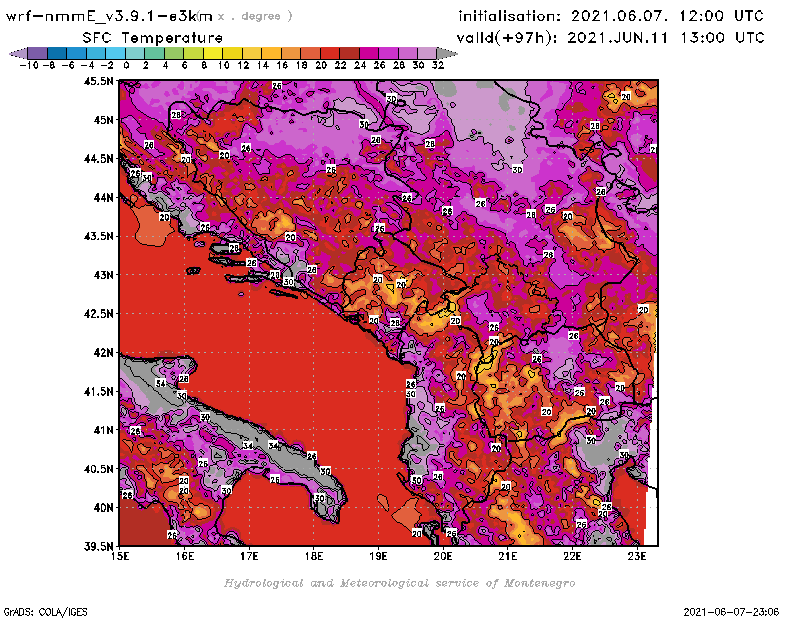Click the GrADS: COLA/IGES credit text

(x=36, y=610)
